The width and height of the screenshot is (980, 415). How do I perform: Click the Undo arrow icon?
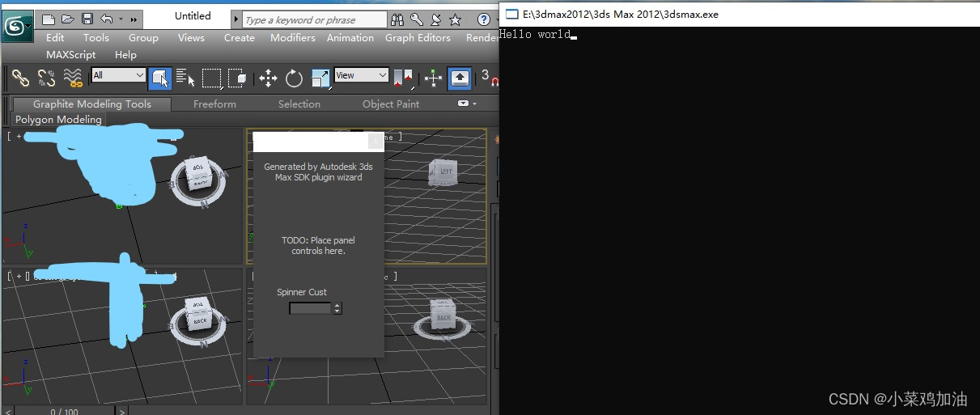(107, 19)
